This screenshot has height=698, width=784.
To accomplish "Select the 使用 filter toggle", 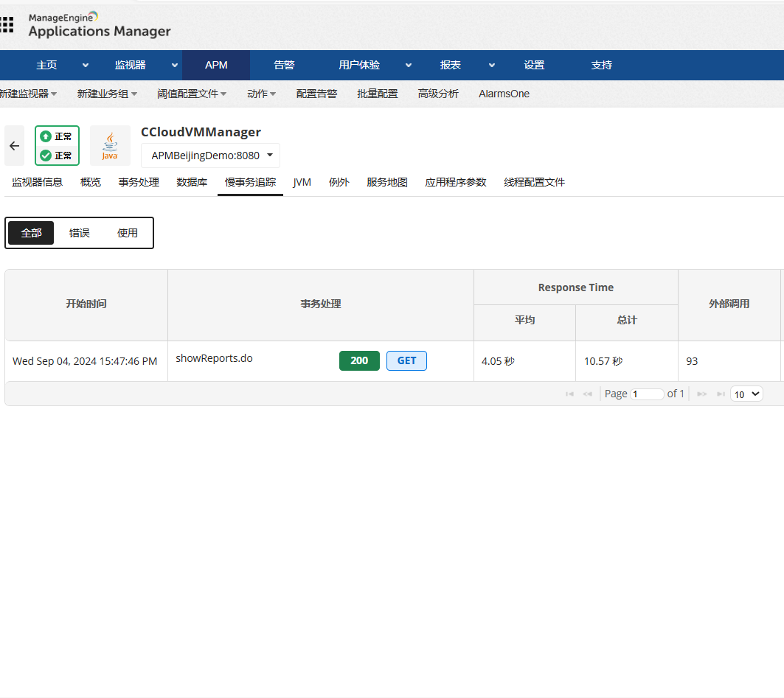I will pos(128,233).
